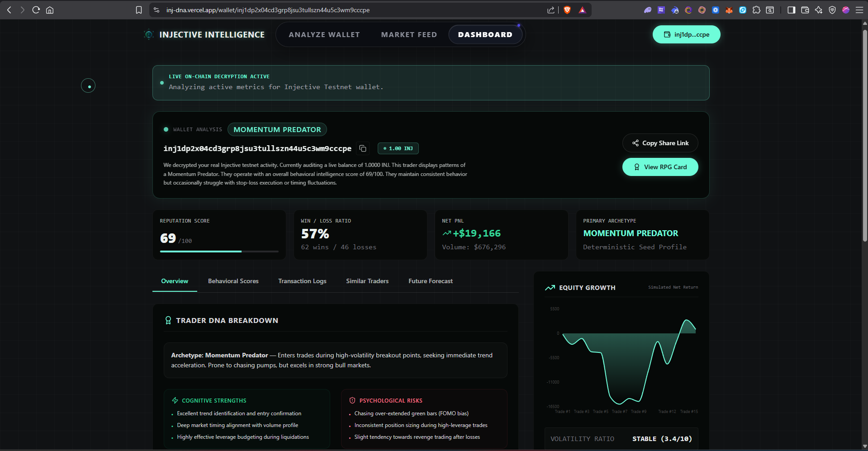Open the Brave VPN shield icon
The width and height of the screenshot is (868, 451).
click(x=832, y=10)
